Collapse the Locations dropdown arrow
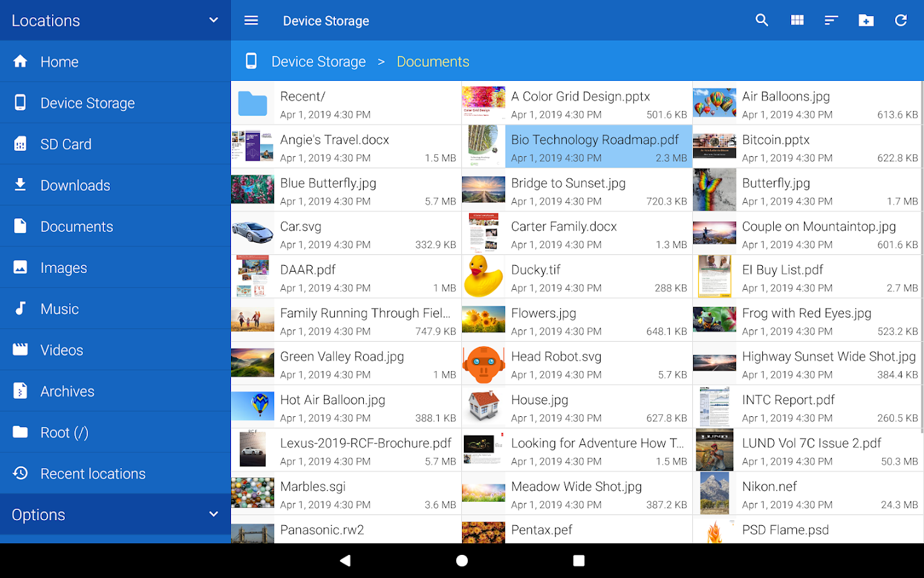The height and width of the screenshot is (578, 924). 214,20
